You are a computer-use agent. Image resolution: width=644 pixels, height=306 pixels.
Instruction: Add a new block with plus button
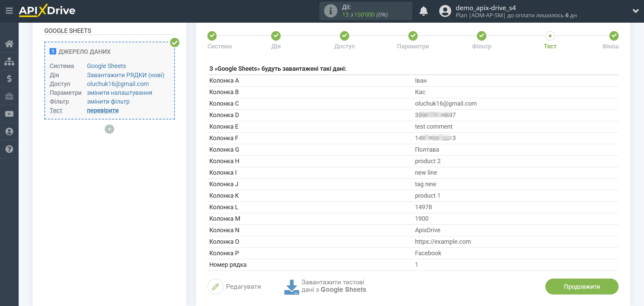tap(109, 129)
